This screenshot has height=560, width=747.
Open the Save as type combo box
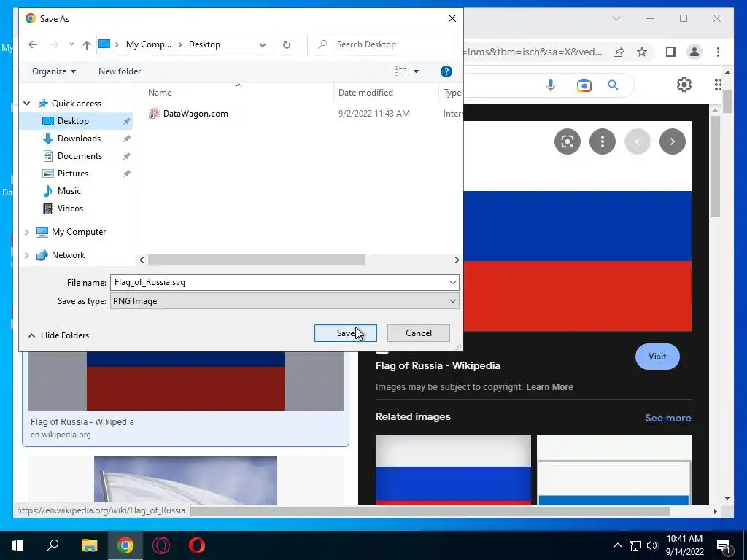point(285,301)
